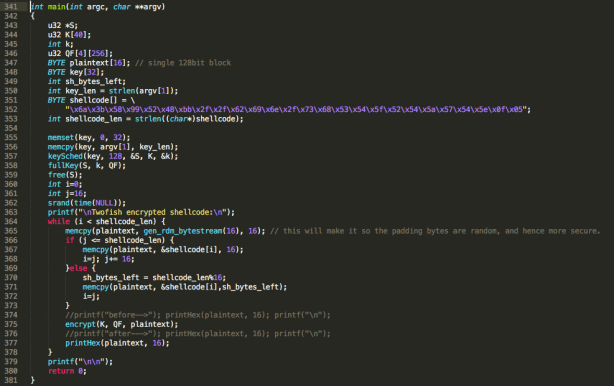Click 'shellcode_len%16' expression on line 370
614x386 pixels.
point(187,278)
